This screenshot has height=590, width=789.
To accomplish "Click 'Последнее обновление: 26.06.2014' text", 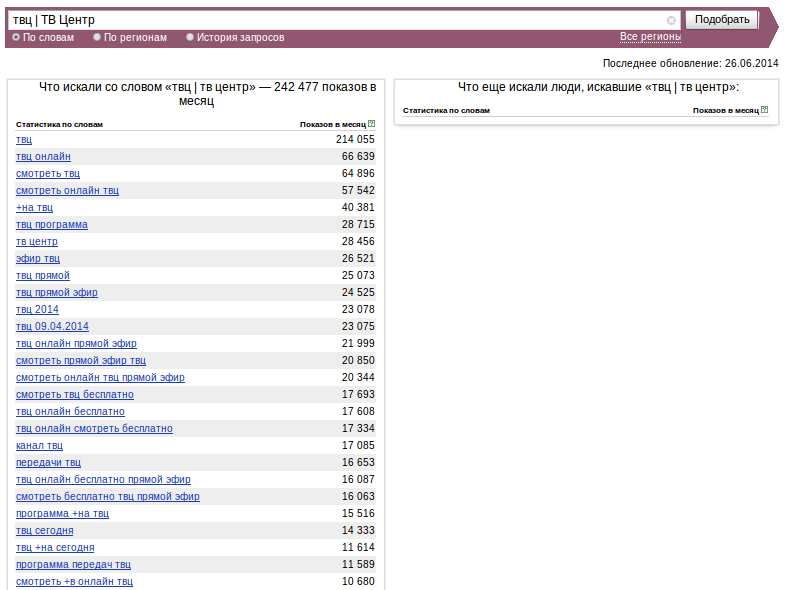I will 690,63.
